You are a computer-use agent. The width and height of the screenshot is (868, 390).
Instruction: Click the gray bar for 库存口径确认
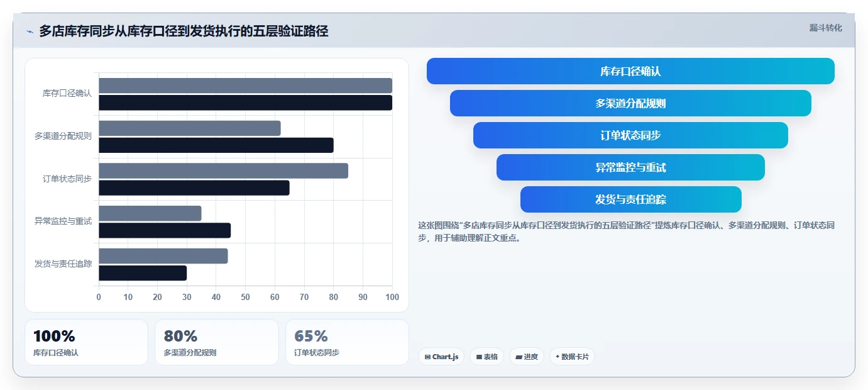click(245, 86)
